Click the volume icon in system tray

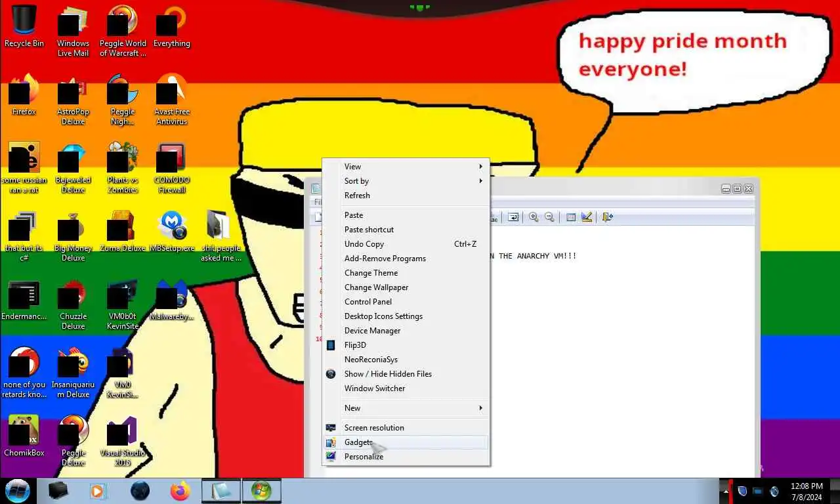[774, 492]
